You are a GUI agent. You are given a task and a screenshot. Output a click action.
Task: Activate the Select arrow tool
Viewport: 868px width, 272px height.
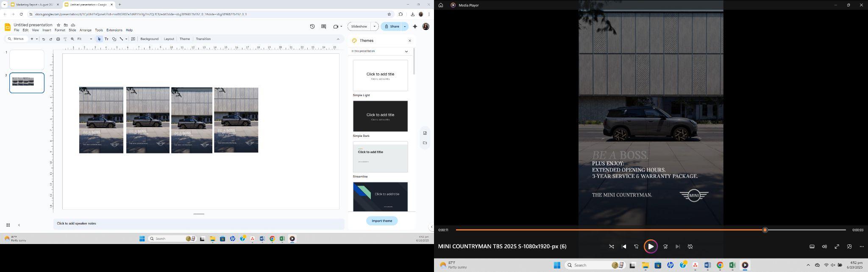pos(100,39)
